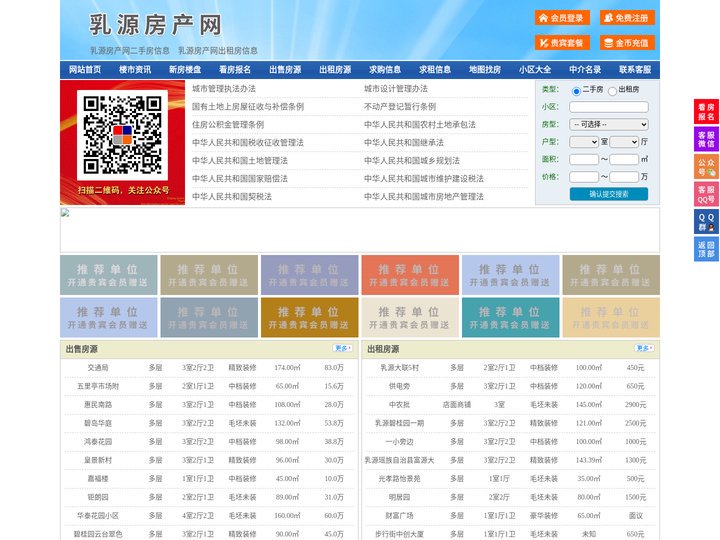Screen dimensions: 720x540
Task: Open the 财富广场 rental listing
Action: [x=399, y=515]
